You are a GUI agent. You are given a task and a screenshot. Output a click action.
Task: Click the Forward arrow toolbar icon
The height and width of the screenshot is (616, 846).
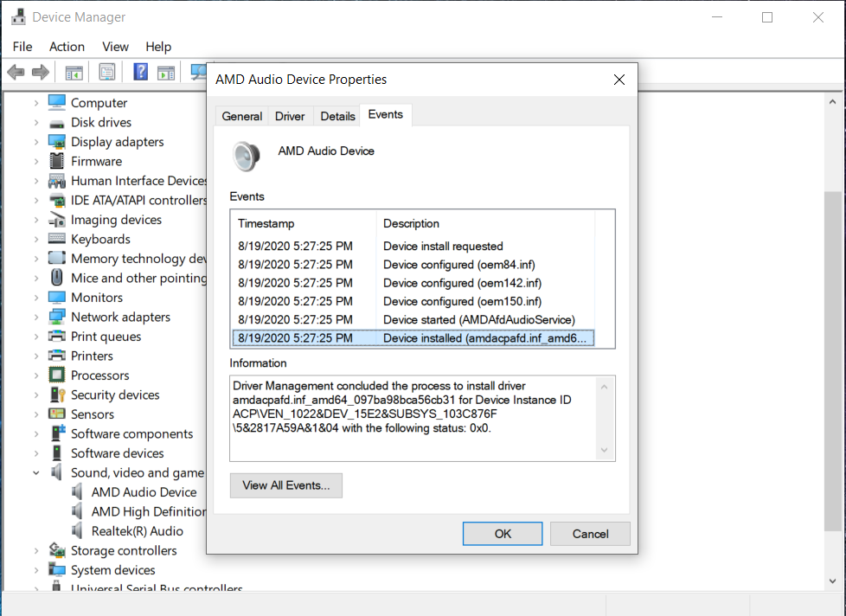[x=40, y=73]
